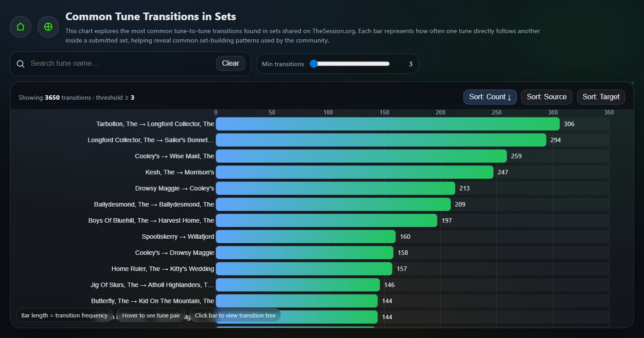
Task: Click the magnifying glass search icon
Action: click(21, 63)
